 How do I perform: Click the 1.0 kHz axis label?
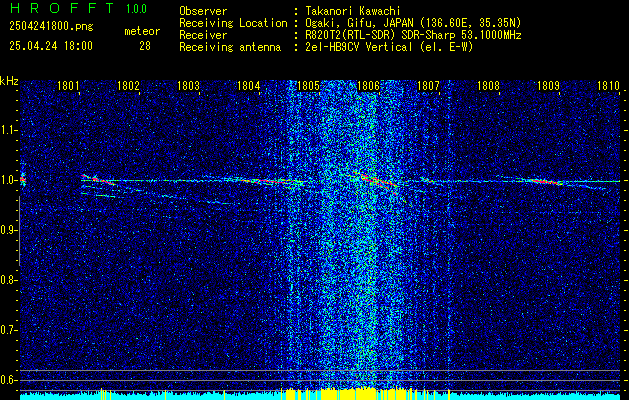(x=9, y=180)
